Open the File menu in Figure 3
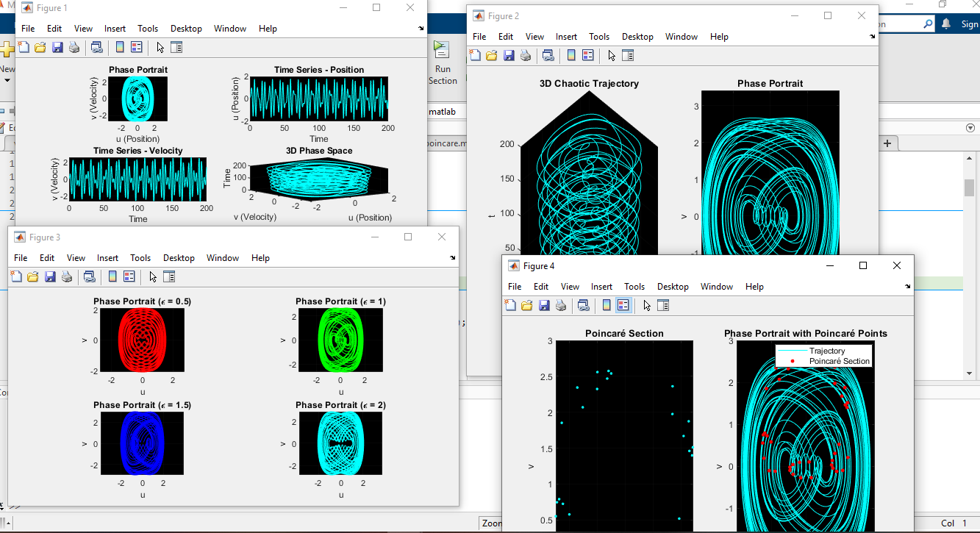The image size is (980, 533). pos(21,258)
